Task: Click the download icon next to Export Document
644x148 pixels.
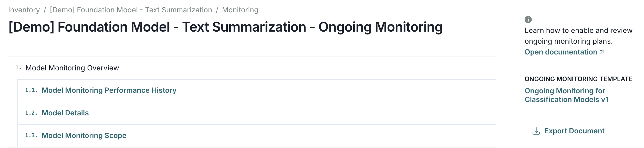Action: (x=536, y=131)
